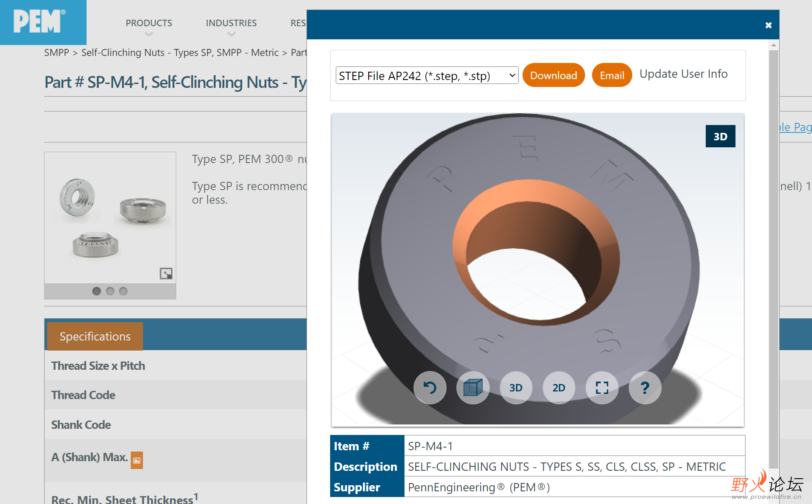Enter fullscreen in the CAD viewer
812x504 pixels.
602,388
